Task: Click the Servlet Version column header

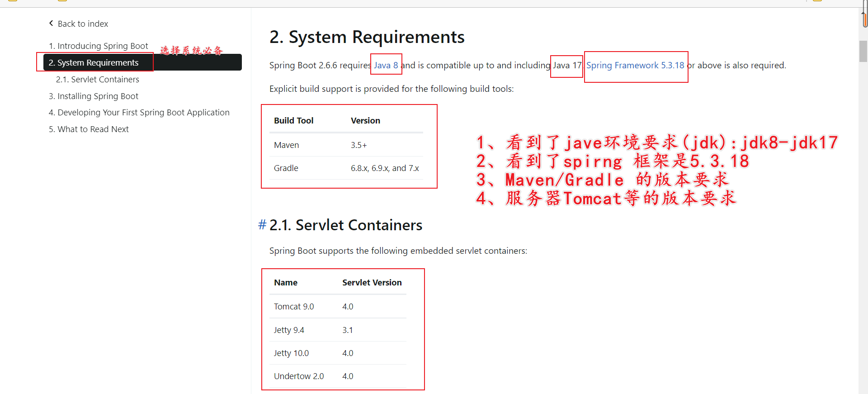Action: [x=372, y=282]
